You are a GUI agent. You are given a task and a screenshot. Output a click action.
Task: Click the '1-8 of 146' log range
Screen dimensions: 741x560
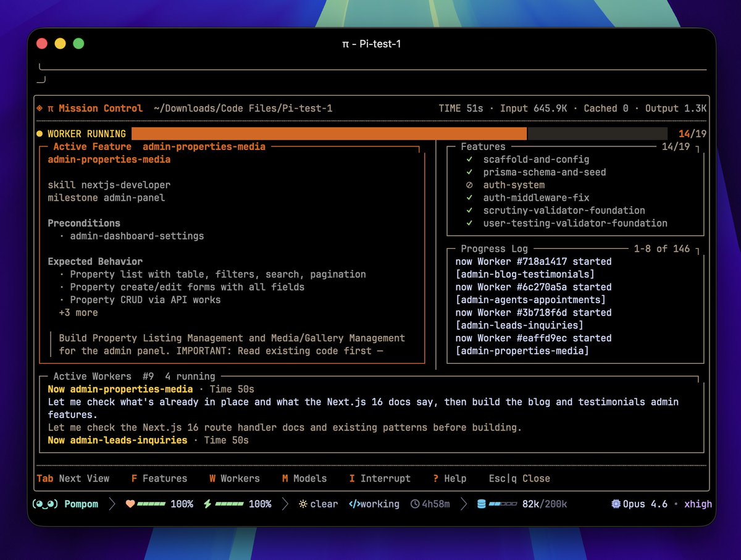[x=662, y=249]
